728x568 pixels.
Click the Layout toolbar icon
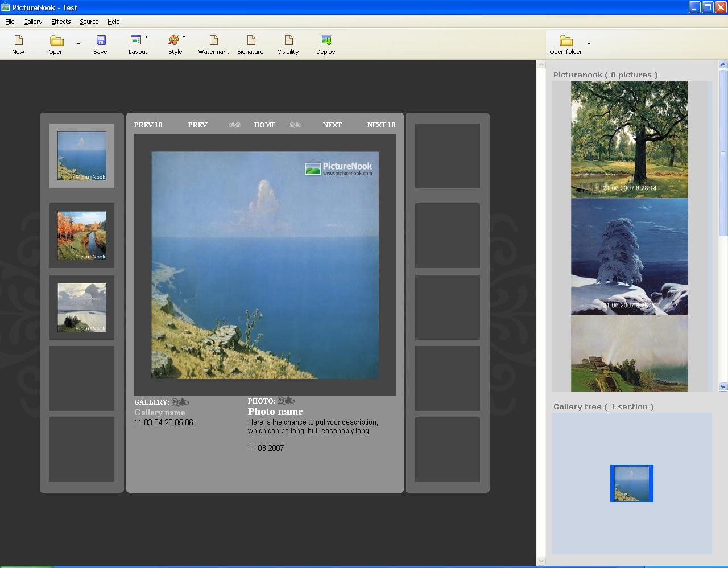coord(136,40)
